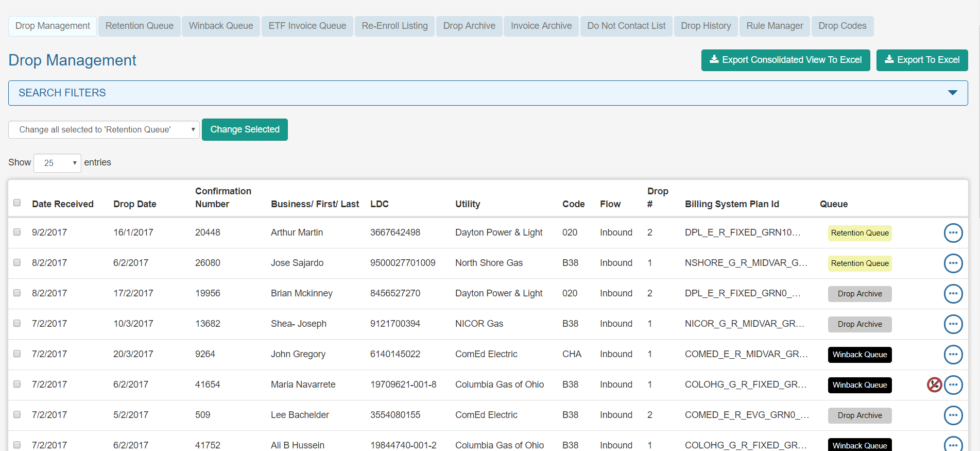Click Retention Queue badge for Arthur Martin
Image resolution: width=980 pixels, height=451 pixels.
(860, 233)
